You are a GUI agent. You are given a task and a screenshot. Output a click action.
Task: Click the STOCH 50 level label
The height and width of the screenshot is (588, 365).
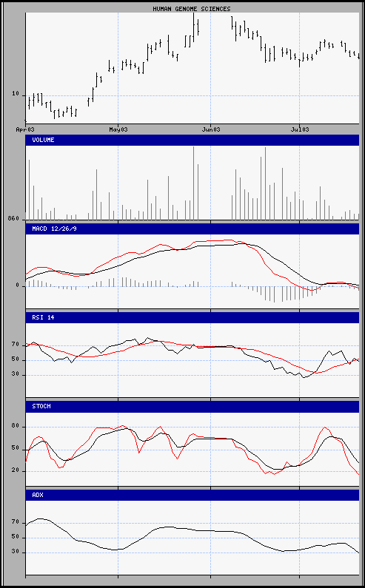pos(16,448)
